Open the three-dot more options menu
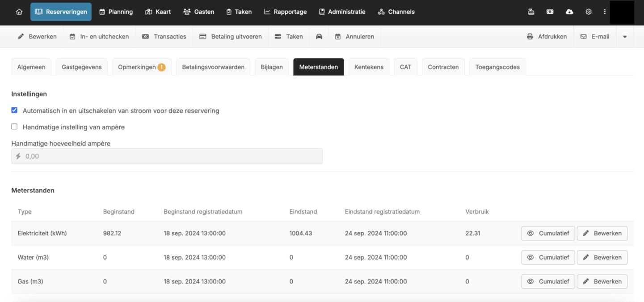 click(605, 12)
